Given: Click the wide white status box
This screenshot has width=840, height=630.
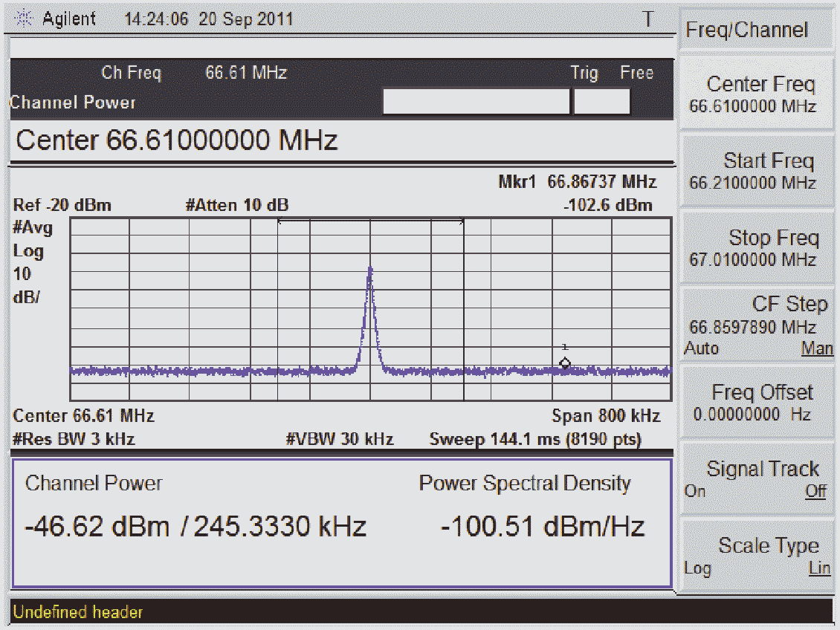Looking at the screenshot, I should click(476, 101).
